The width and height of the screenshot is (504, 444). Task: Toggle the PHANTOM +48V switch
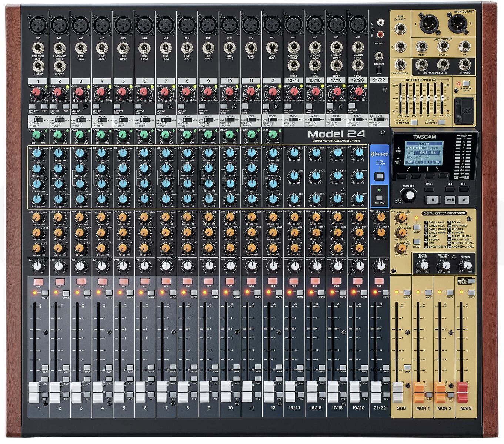tap(466, 83)
